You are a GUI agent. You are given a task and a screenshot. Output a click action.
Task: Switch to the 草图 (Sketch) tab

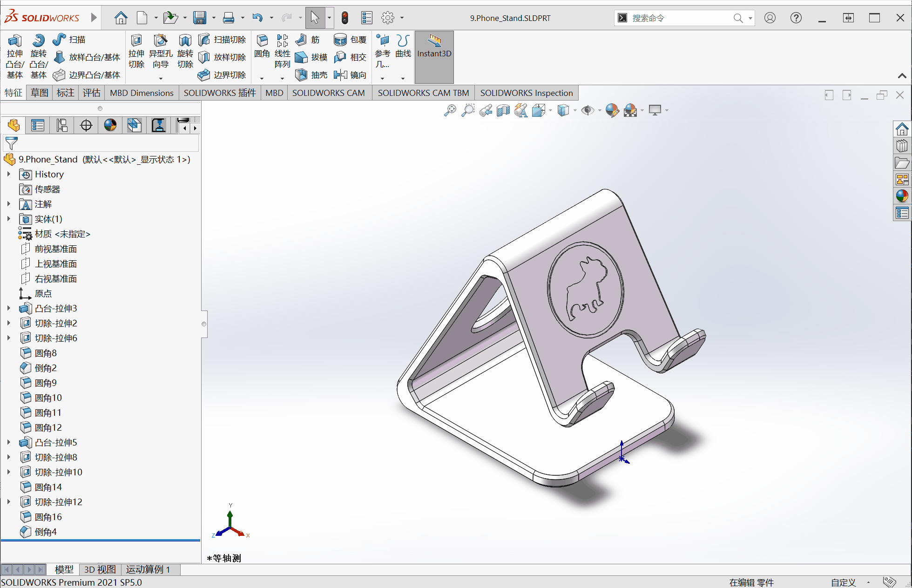tap(40, 93)
